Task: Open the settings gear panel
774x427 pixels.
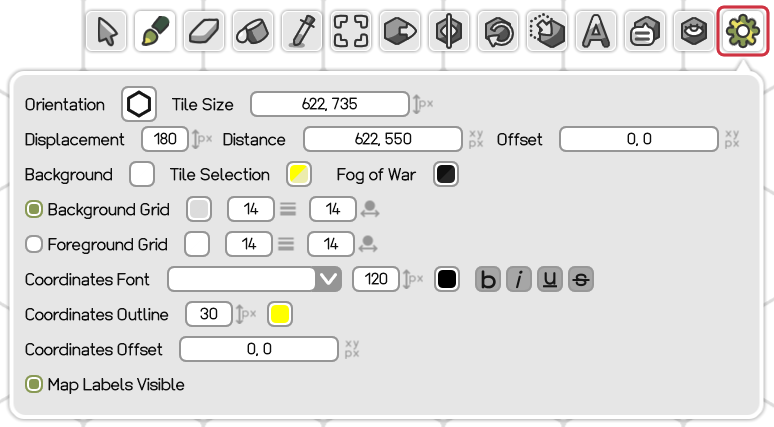Action: [742, 32]
